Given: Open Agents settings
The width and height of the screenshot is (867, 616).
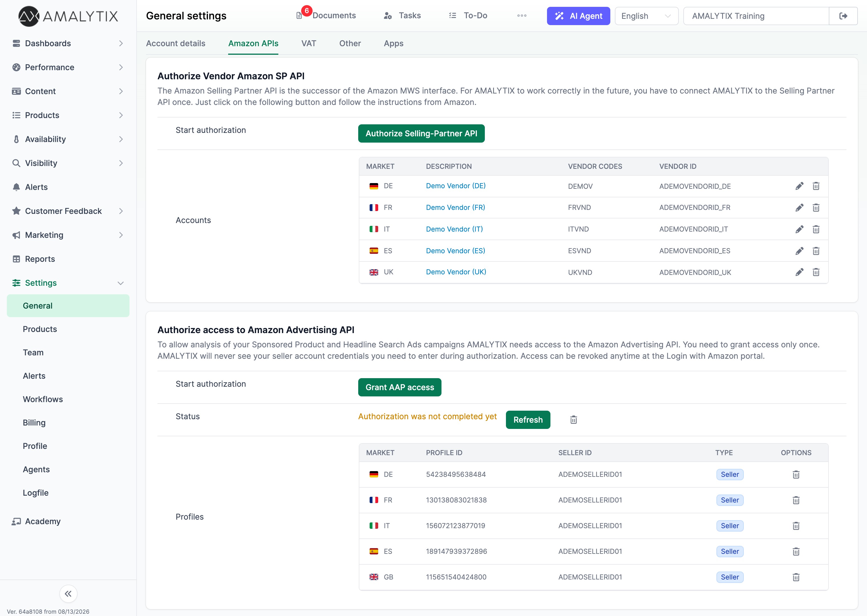Looking at the screenshot, I should coord(68,470).
